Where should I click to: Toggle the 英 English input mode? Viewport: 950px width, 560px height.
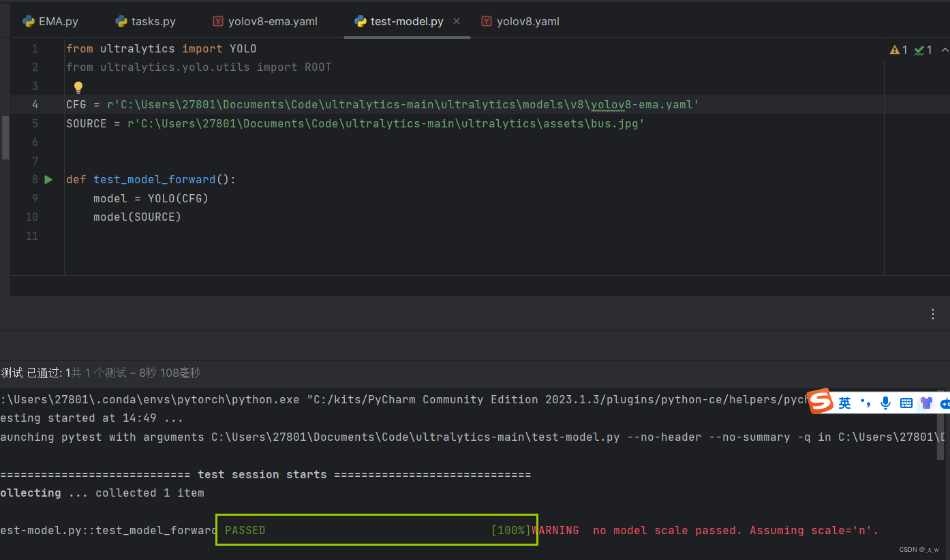click(x=844, y=403)
